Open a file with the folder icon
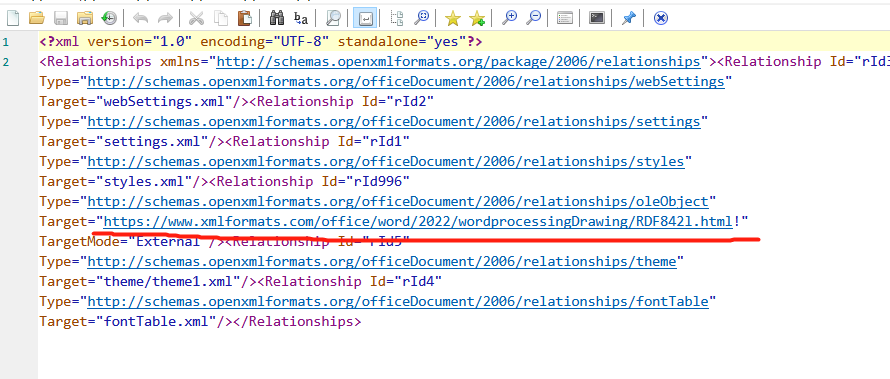The image size is (890, 379). [37, 18]
